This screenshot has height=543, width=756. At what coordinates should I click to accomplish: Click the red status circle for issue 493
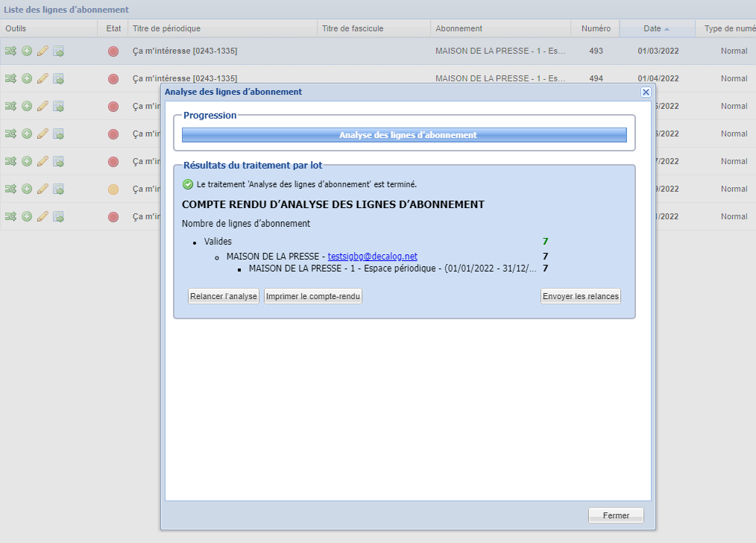113,51
